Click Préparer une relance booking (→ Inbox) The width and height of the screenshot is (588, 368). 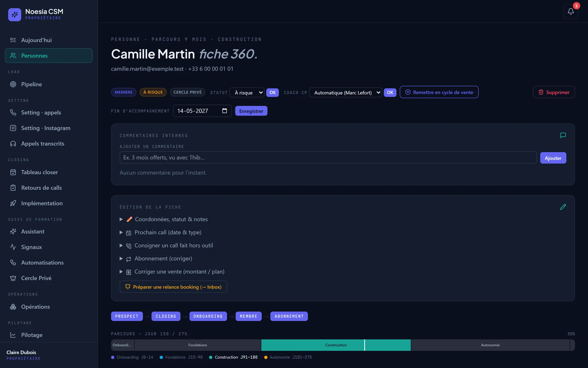tap(173, 287)
